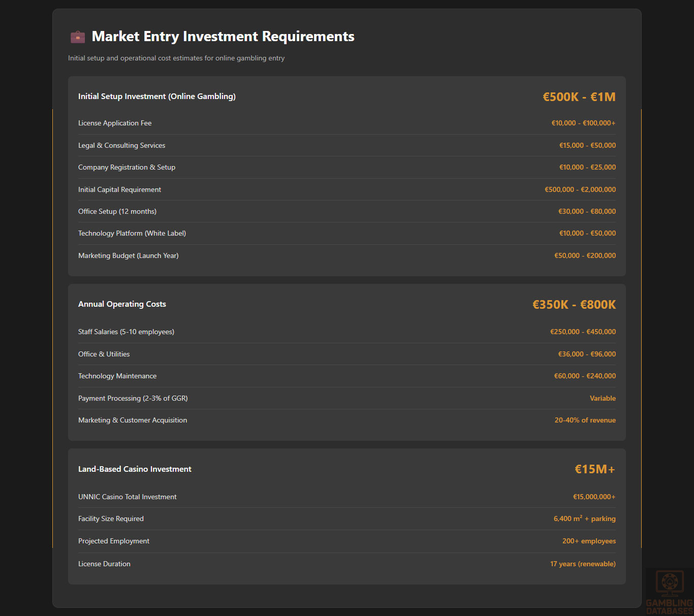Click the Variable payment processing value
Screen dimensions: 694x616
603,399
